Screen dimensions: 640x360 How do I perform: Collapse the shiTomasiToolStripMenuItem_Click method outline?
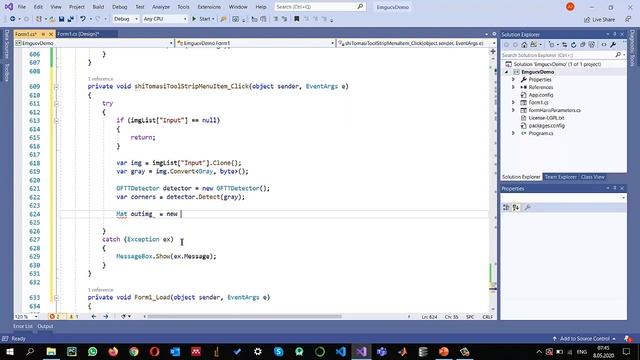tap(56, 87)
